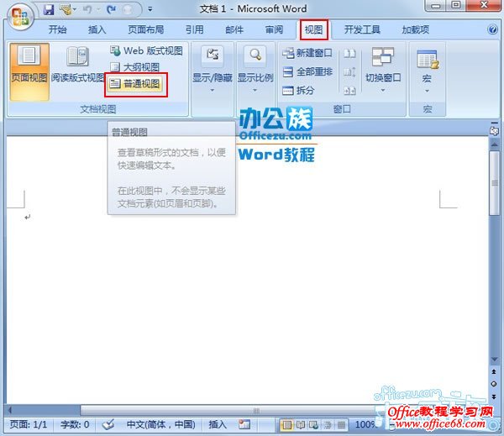Click the Synchronous Scrolling icon
This screenshot has height=436, width=504.
click(x=349, y=71)
